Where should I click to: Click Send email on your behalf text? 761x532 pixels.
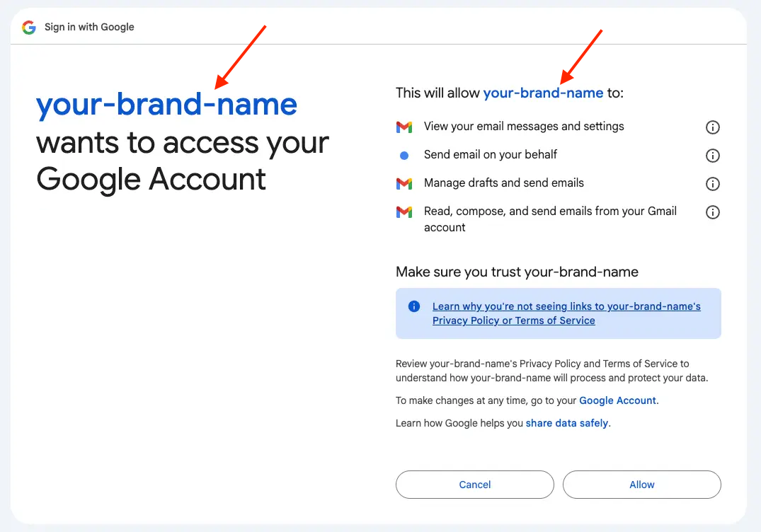tap(490, 155)
